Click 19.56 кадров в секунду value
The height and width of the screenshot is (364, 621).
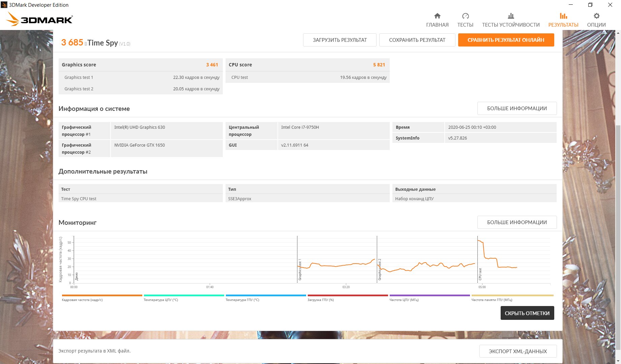coord(363,77)
